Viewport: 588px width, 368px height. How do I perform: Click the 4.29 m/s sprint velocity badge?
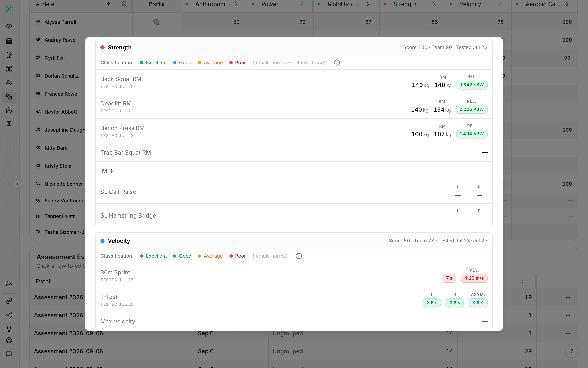click(474, 278)
